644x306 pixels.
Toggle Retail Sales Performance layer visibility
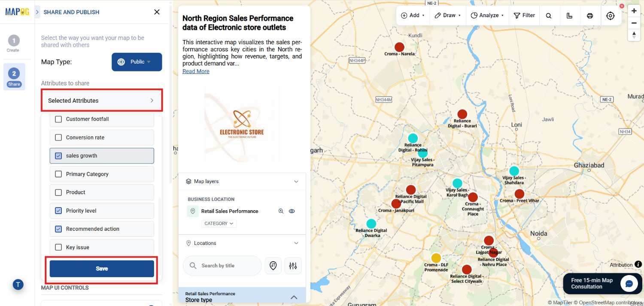click(x=292, y=211)
